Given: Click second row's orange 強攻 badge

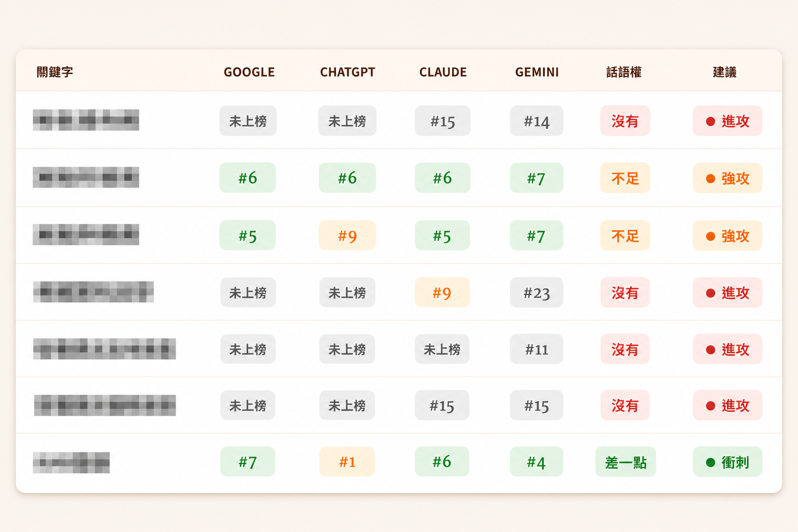Looking at the screenshot, I should point(727,178).
